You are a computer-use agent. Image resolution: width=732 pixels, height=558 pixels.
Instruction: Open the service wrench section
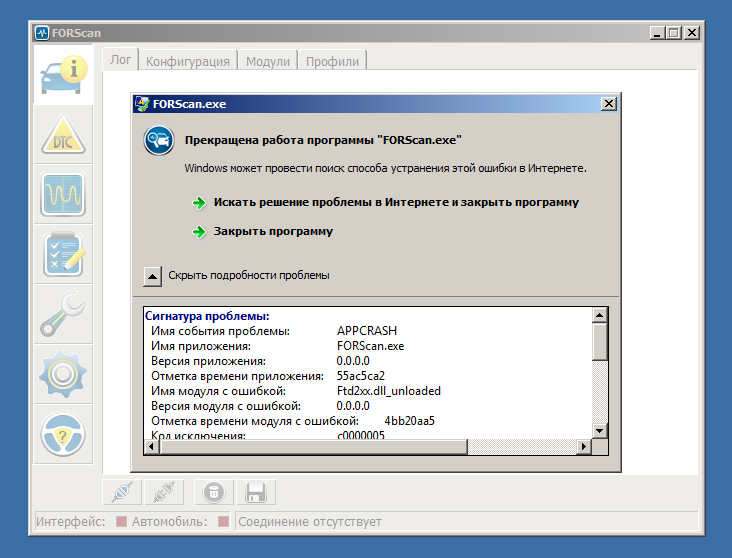point(63,314)
